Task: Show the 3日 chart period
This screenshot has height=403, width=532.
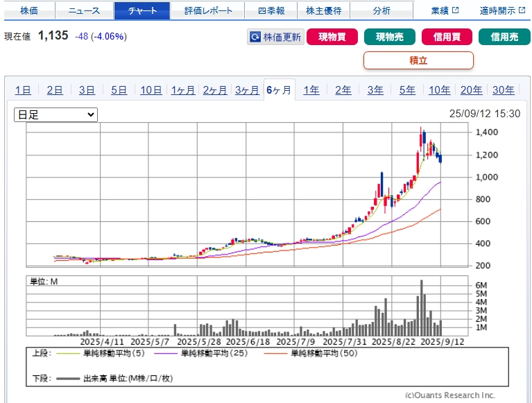Action: coord(87,90)
